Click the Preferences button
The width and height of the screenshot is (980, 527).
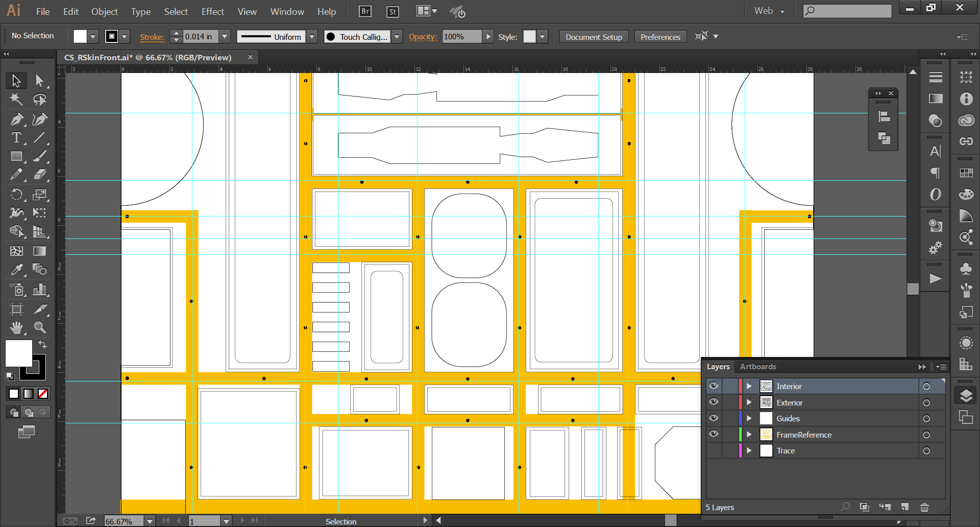point(660,37)
